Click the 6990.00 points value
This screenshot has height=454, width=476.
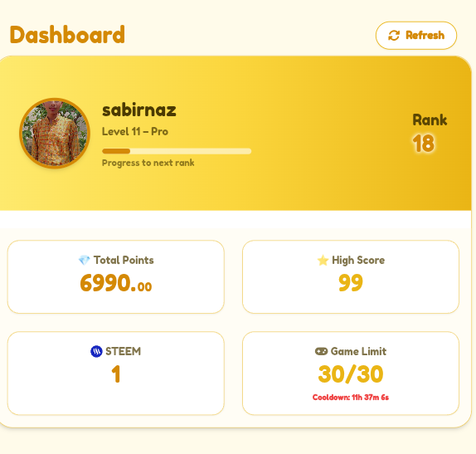pyautogui.click(x=116, y=283)
